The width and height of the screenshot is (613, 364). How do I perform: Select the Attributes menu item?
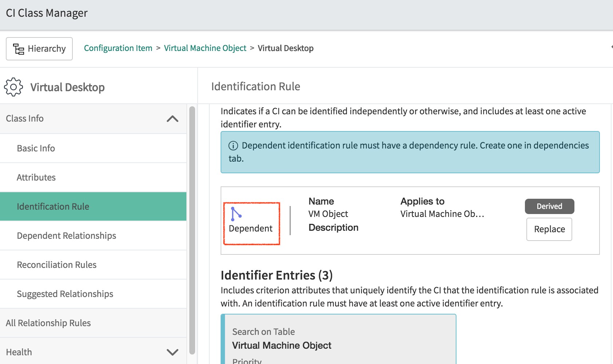(36, 177)
